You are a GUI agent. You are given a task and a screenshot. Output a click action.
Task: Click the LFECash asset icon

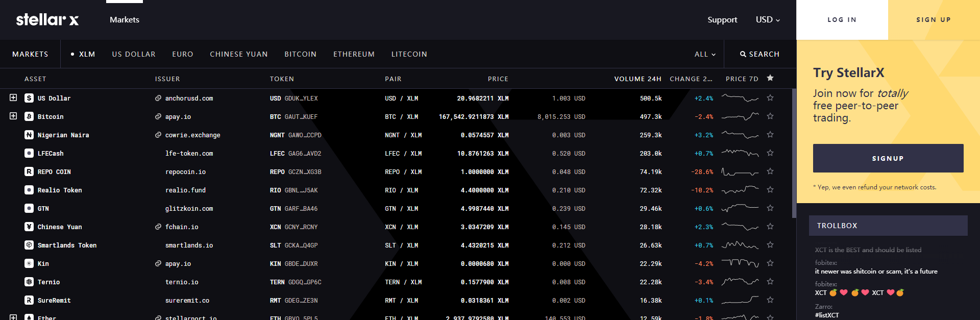click(x=29, y=153)
